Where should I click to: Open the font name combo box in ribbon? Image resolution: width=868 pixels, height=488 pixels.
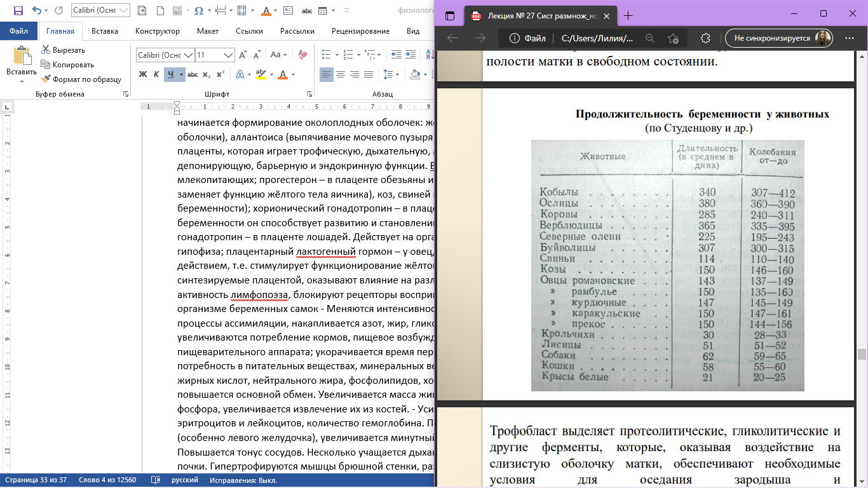click(x=165, y=55)
